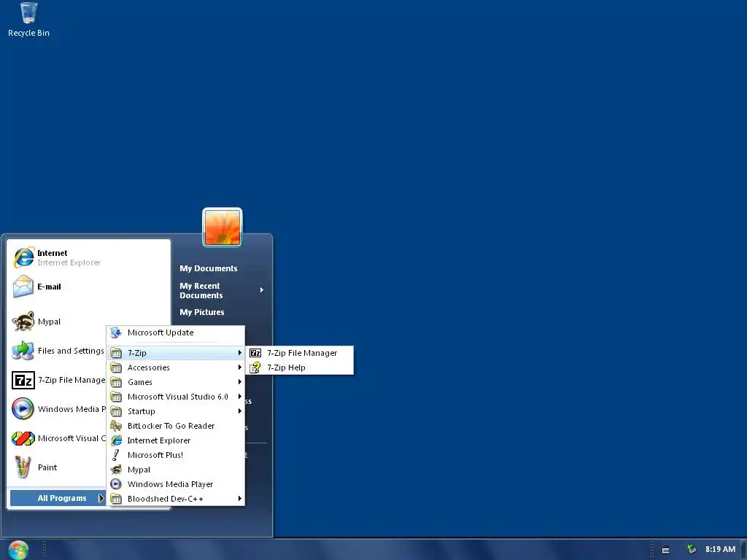The width and height of the screenshot is (747, 560).
Task: Click the Bloodshed Dev-C++ folder icon
Action: pyautogui.click(x=116, y=499)
